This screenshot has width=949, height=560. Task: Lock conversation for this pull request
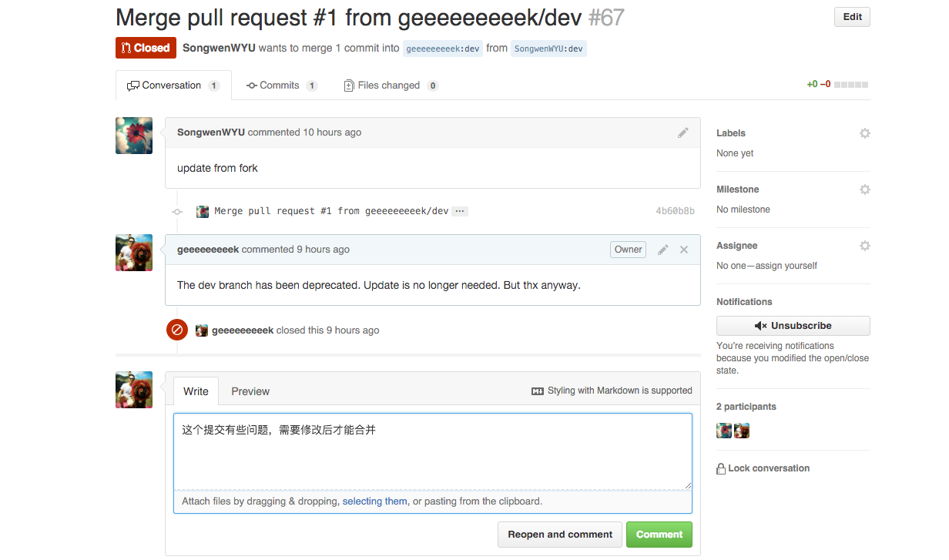point(763,468)
